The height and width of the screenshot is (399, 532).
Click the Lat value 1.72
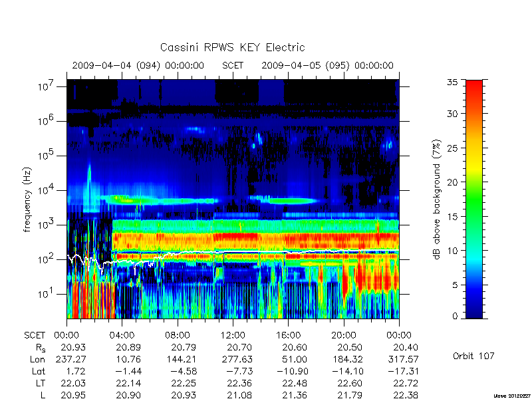(x=76, y=372)
